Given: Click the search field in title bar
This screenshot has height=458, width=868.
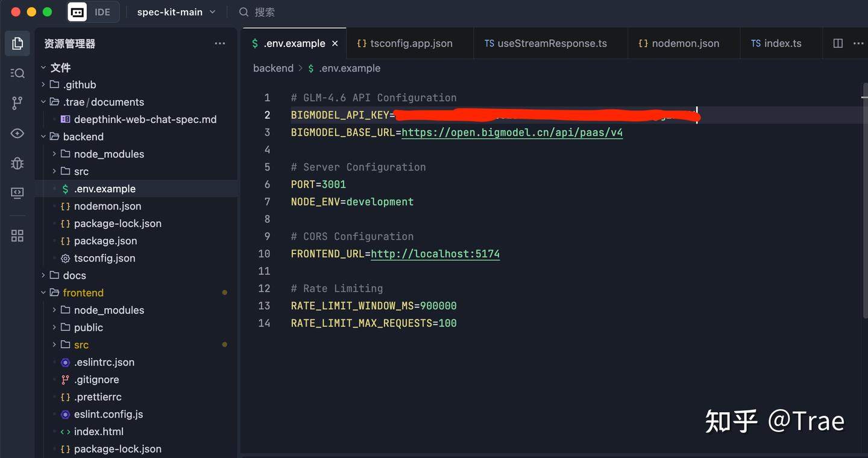Looking at the screenshot, I should coord(265,12).
